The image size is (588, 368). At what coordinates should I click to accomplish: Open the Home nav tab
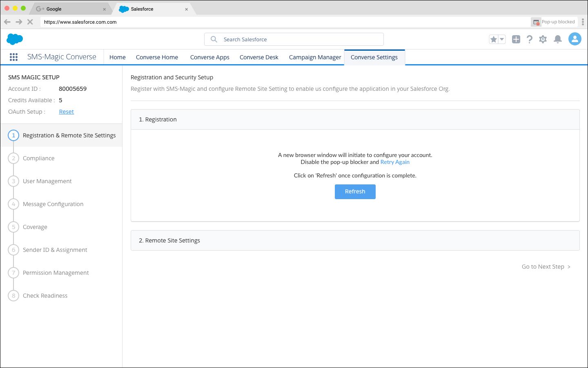118,57
